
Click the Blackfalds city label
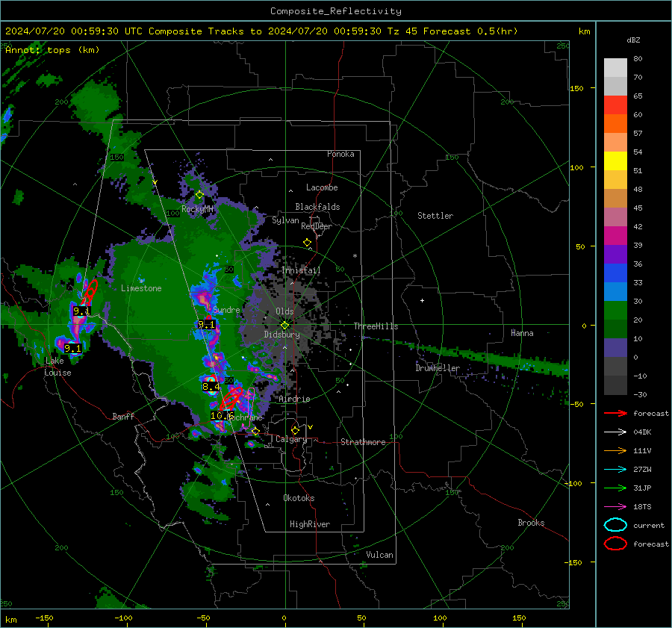[317, 207]
